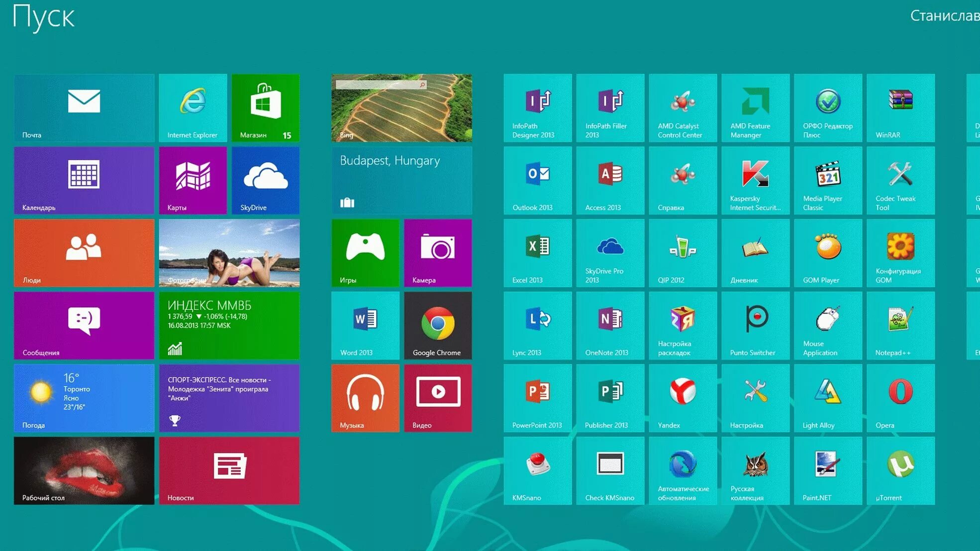The width and height of the screenshot is (980, 551).
Task: Launch GOM Player
Action: click(828, 253)
